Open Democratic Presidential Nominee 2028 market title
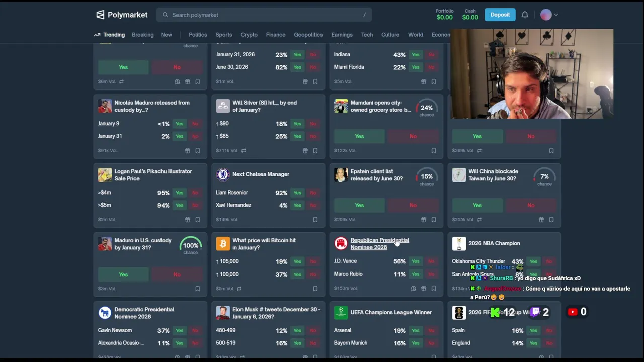This screenshot has height=362, width=644. pos(144,313)
